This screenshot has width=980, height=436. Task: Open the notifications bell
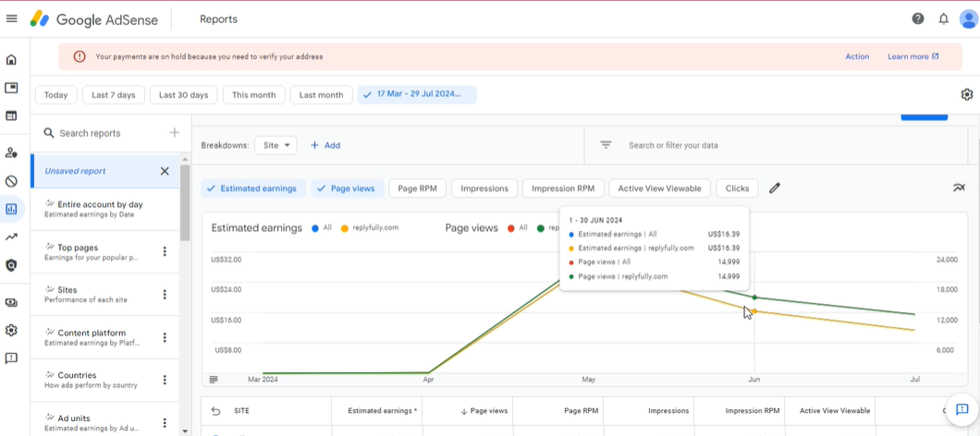[943, 18]
